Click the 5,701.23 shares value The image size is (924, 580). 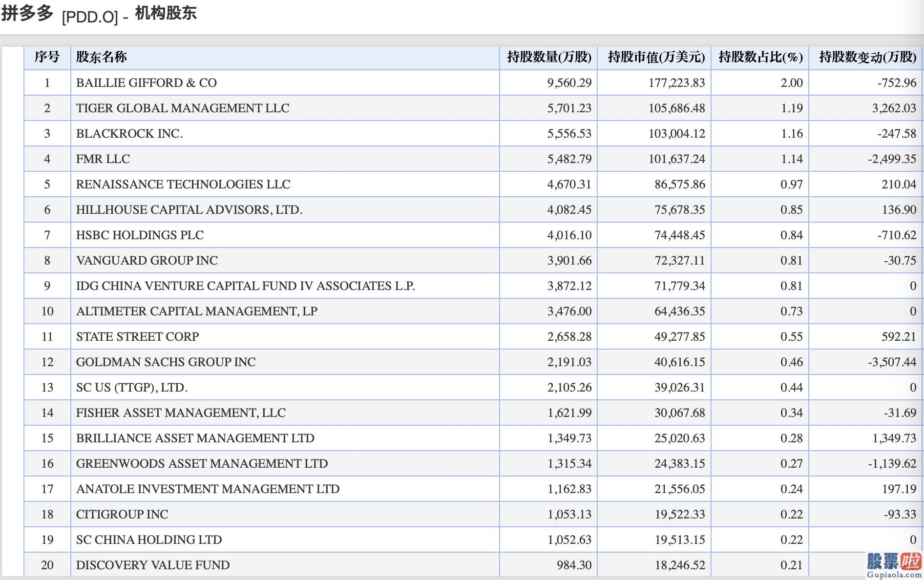pos(569,108)
